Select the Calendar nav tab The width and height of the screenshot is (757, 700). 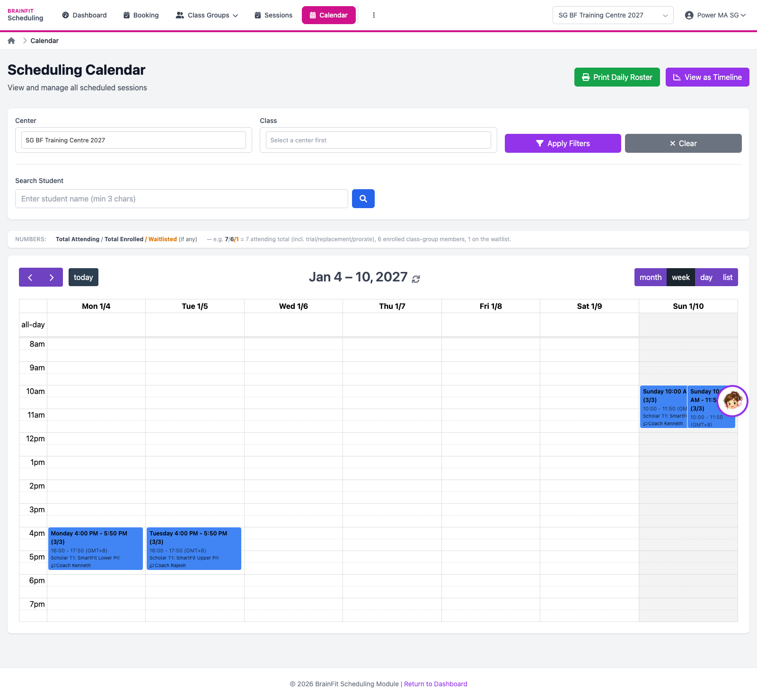click(329, 15)
